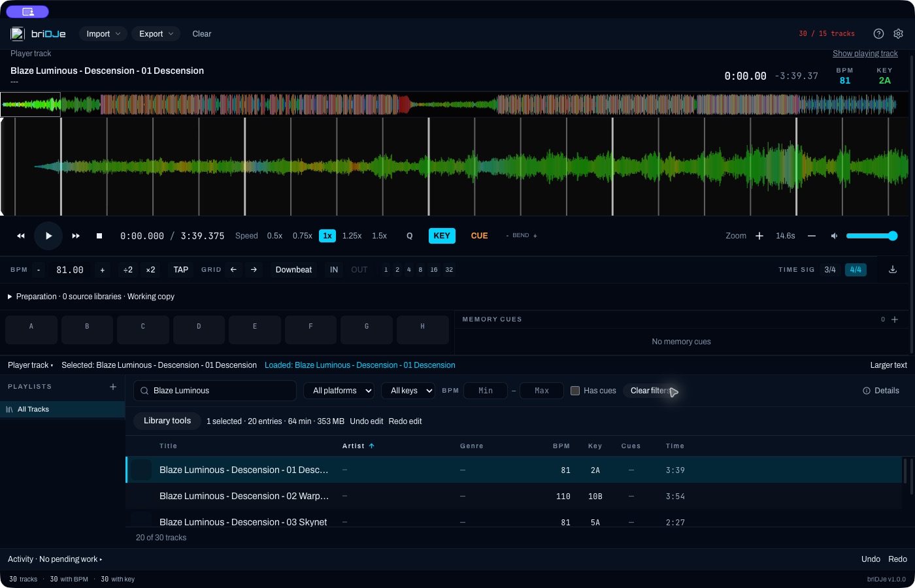The width and height of the screenshot is (915, 588).
Task: Click the fast-forward icon
Action: click(x=76, y=236)
